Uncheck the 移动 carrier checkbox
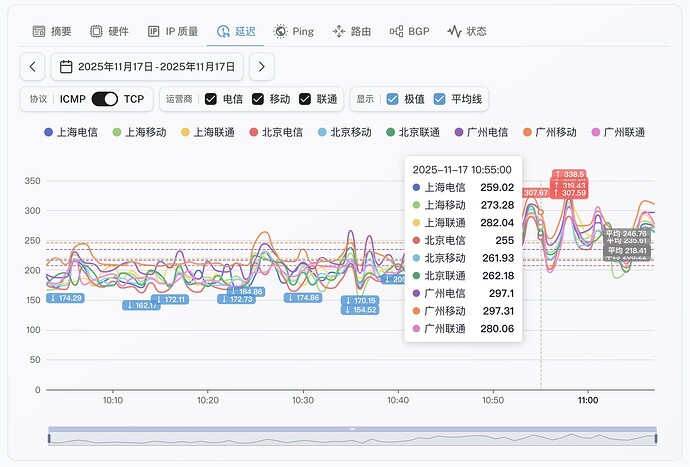690x467 pixels. 258,99
